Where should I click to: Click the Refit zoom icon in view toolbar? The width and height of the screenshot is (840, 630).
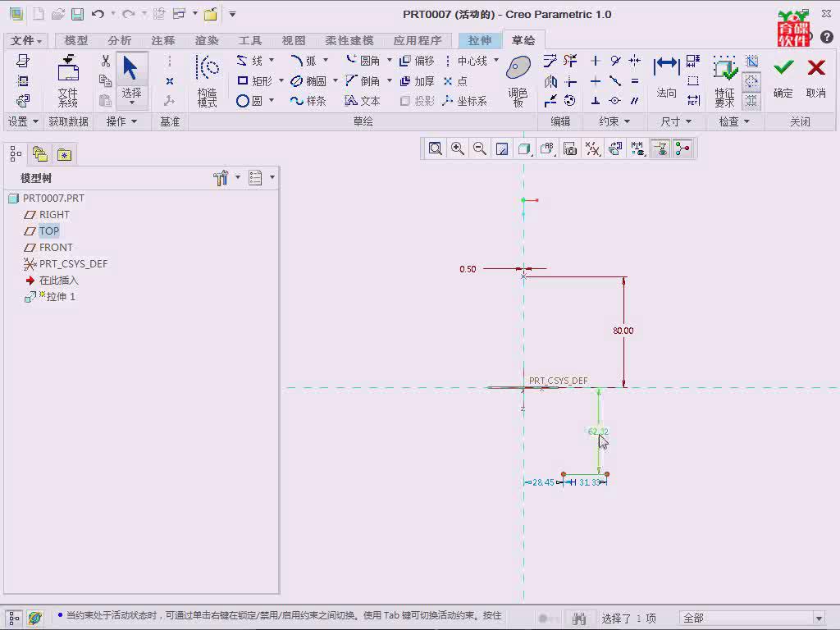pos(435,148)
